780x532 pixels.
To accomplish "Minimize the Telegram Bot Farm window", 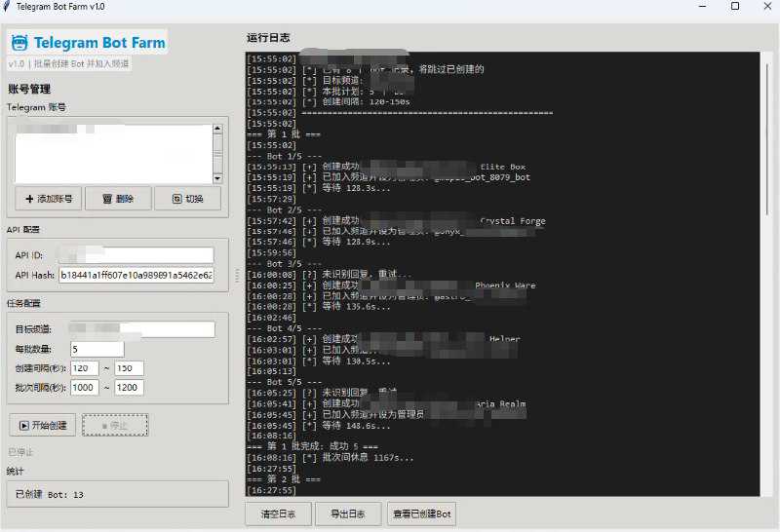I will point(702,6).
